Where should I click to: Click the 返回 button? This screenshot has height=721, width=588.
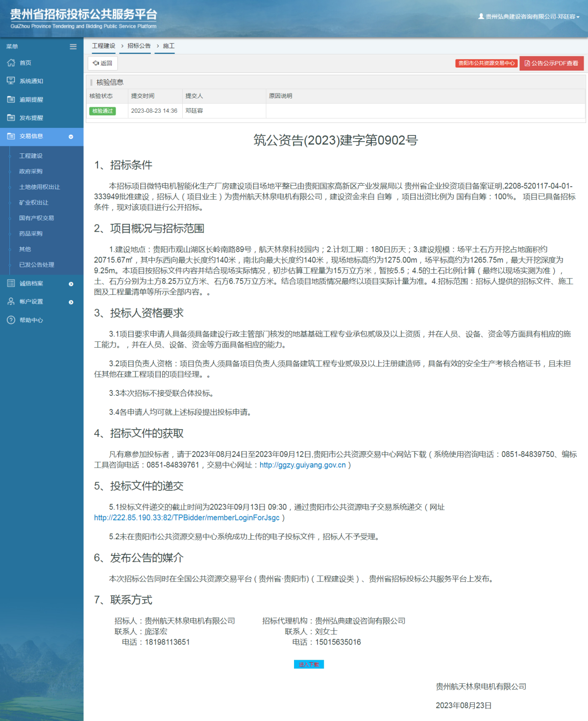tap(103, 63)
